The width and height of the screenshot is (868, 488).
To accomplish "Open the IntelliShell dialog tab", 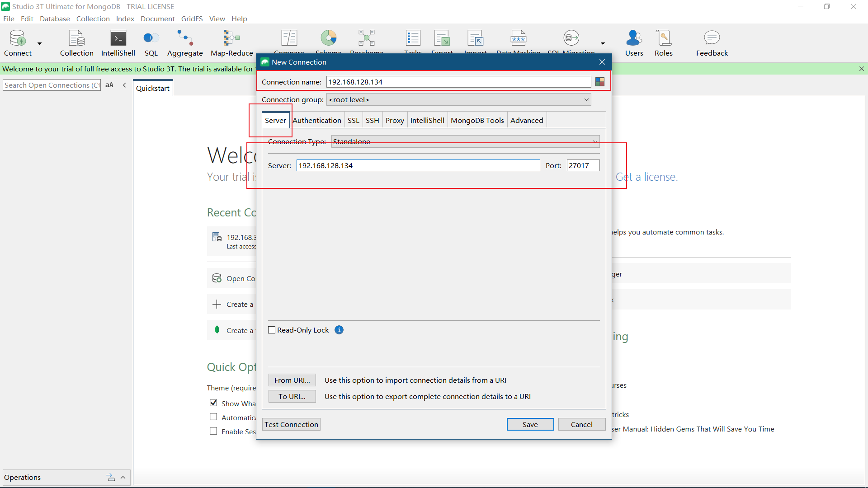I will pos(427,120).
